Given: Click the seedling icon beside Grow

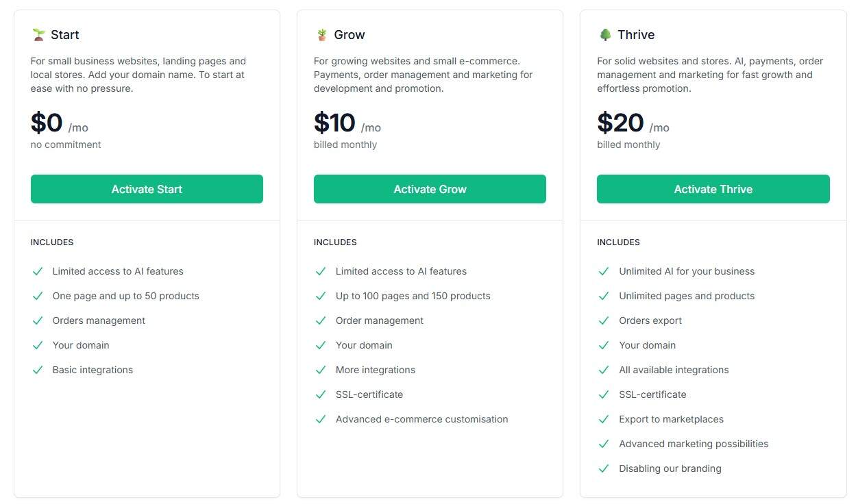Looking at the screenshot, I should pos(321,34).
